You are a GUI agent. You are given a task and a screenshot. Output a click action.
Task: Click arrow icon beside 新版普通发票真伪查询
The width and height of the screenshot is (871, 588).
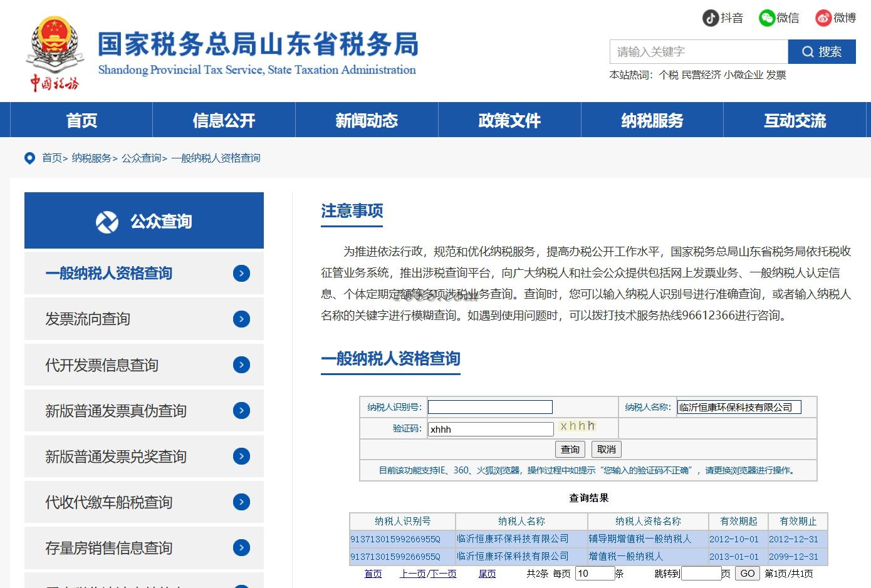(x=241, y=410)
